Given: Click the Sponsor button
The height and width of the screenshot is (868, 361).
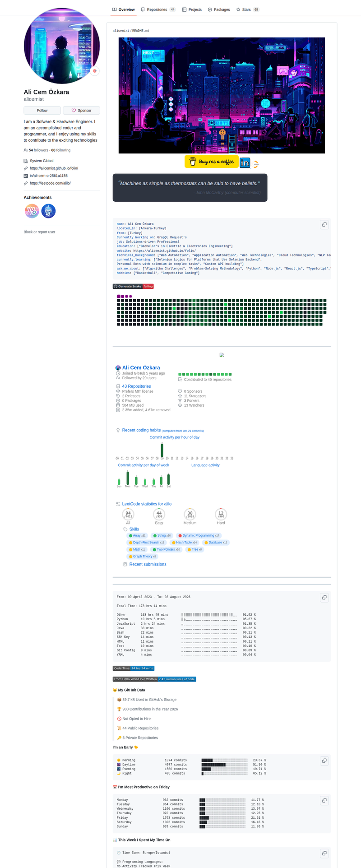Looking at the screenshot, I should (x=81, y=111).
